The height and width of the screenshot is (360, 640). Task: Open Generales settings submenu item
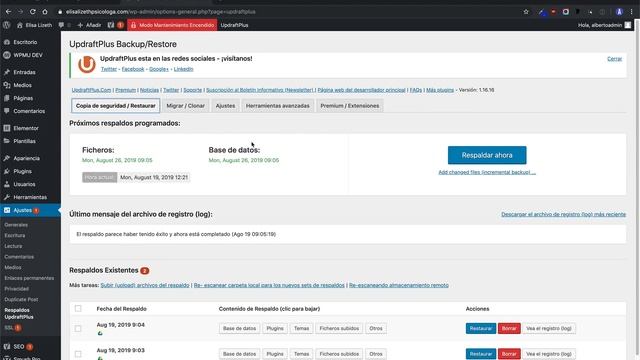tap(16, 225)
